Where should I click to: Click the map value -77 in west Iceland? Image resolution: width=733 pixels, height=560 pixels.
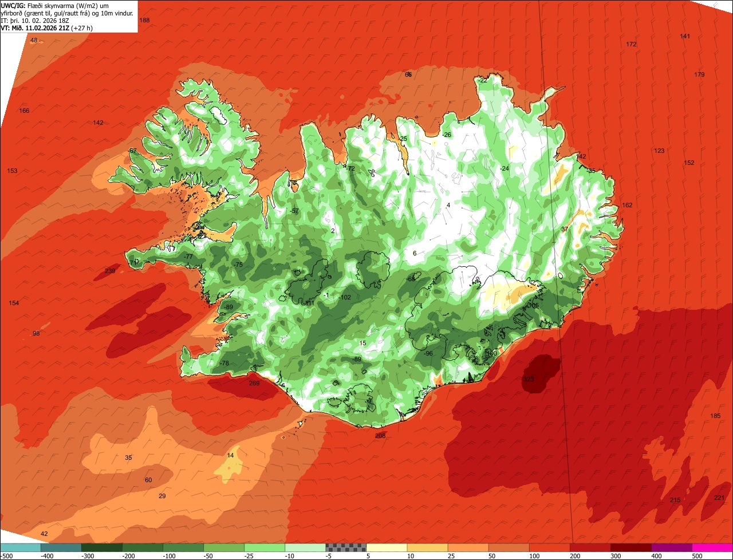point(188,257)
